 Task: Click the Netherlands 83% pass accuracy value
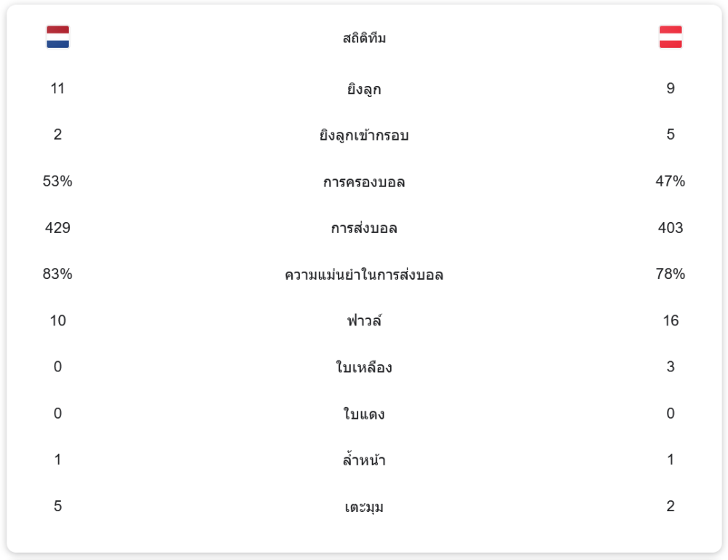tap(58, 275)
